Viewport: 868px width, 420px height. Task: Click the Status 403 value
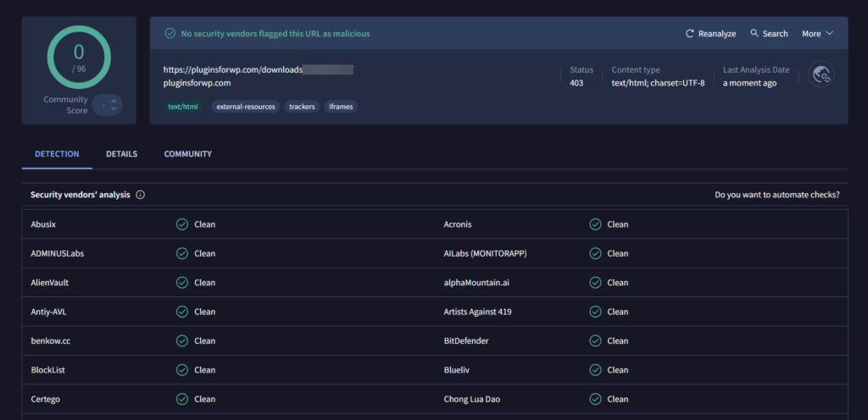[x=576, y=83]
